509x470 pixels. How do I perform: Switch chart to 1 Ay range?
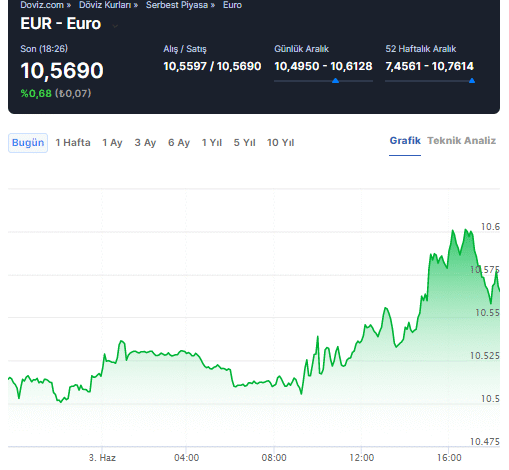pyautogui.click(x=112, y=143)
